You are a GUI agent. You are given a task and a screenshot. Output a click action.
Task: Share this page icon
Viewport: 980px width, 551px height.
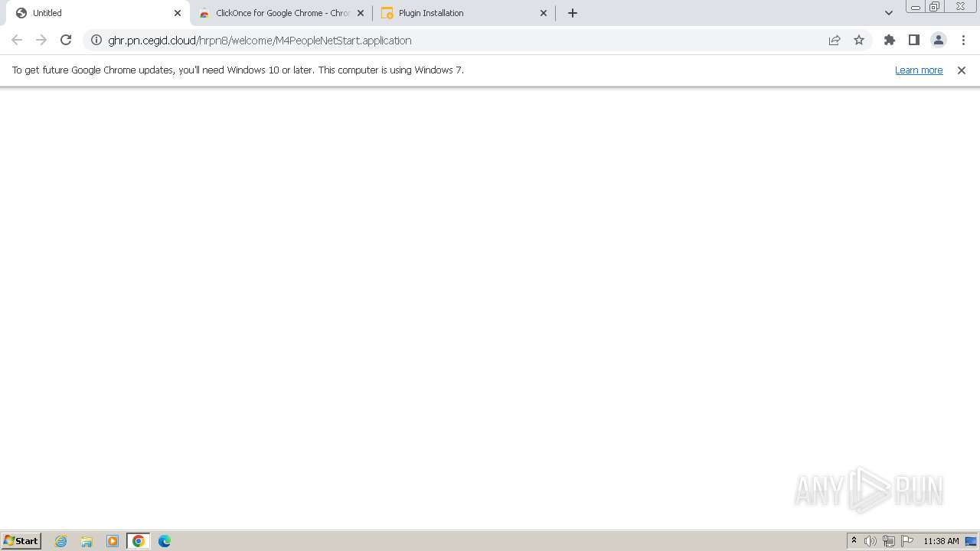835,40
